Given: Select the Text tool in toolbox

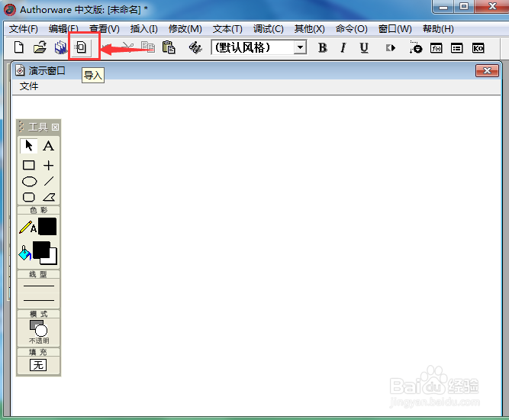Looking at the screenshot, I should [48, 146].
